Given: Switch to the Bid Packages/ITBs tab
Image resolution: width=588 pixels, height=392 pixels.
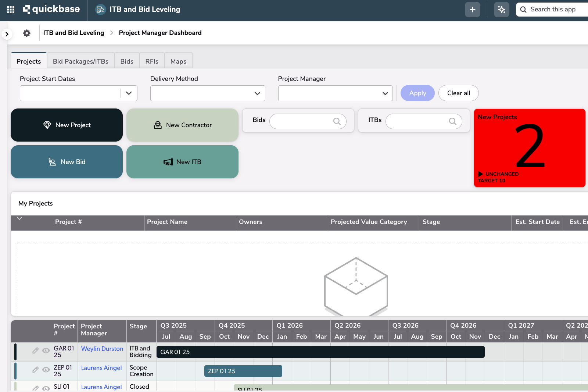Looking at the screenshot, I should (x=80, y=61).
